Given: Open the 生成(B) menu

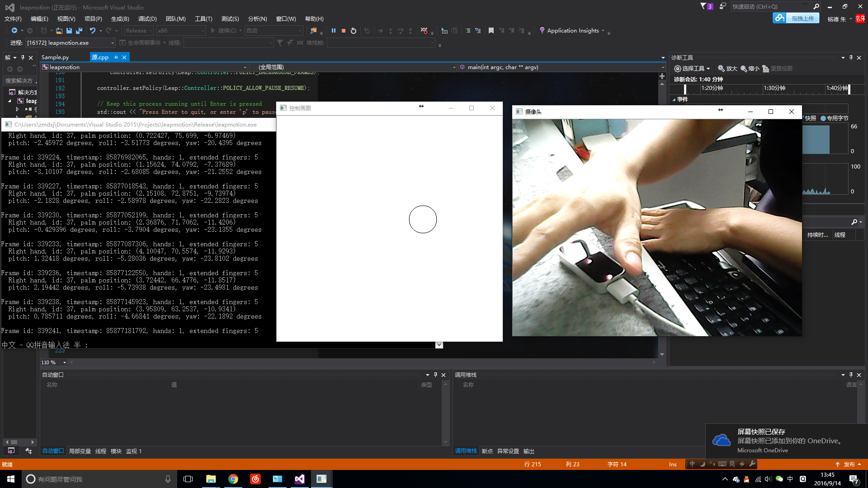Looking at the screenshot, I should tap(120, 19).
